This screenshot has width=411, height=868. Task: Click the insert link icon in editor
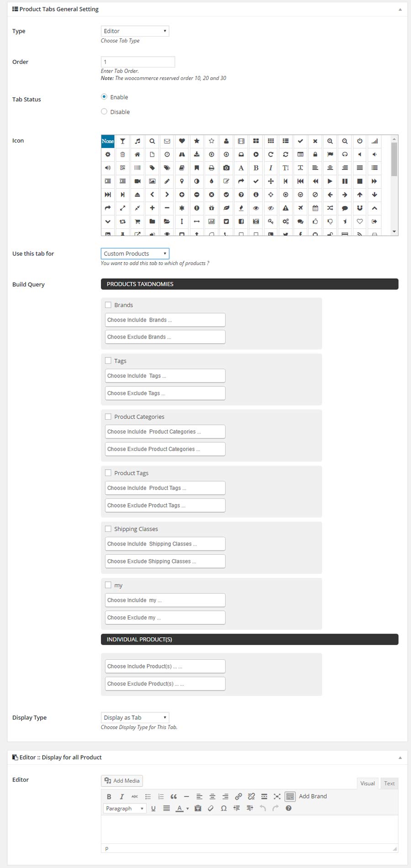click(238, 796)
